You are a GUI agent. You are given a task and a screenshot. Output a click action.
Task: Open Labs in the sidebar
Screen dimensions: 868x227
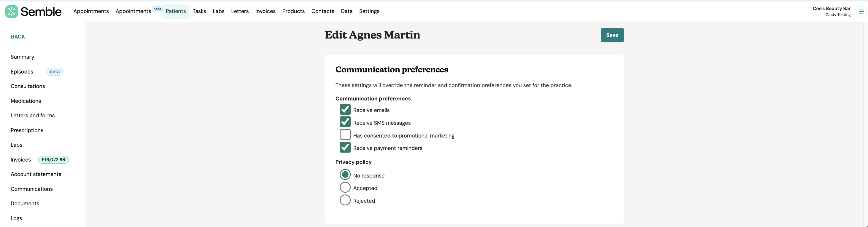(17, 145)
